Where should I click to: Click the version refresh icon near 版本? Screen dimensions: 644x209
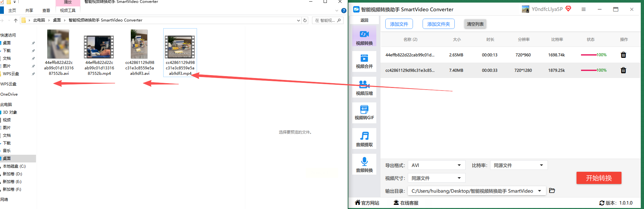click(x=602, y=203)
